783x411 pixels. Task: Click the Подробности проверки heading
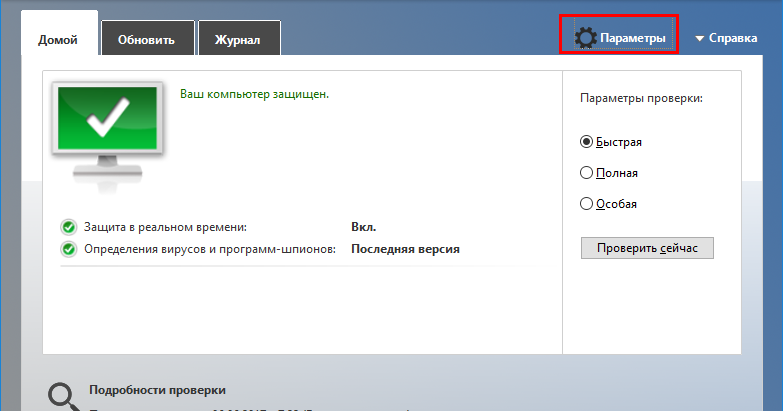(x=157, y=390)
